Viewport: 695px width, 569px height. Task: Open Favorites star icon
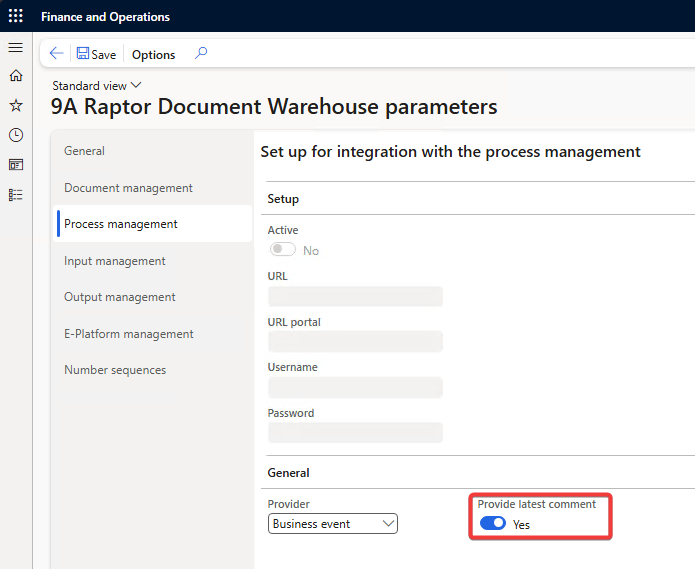pyautogui.click(x=15, y=105)
